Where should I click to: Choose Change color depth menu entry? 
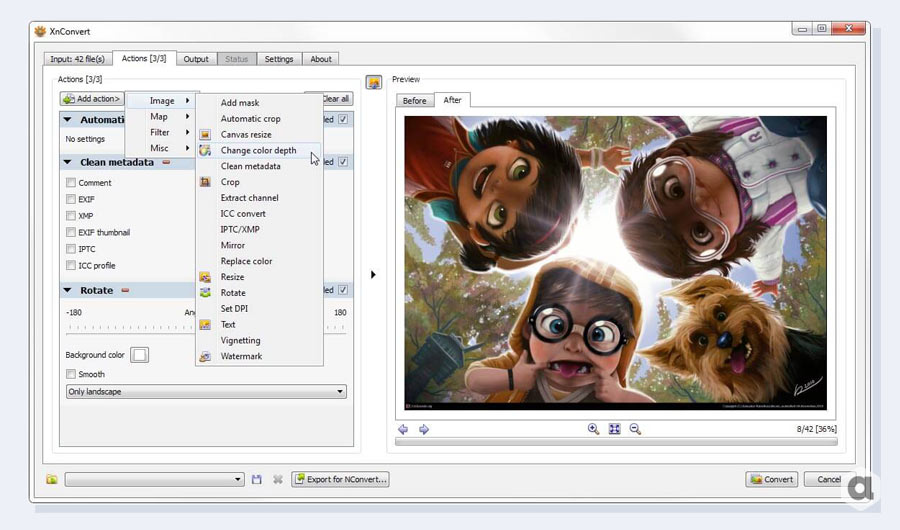259,150
